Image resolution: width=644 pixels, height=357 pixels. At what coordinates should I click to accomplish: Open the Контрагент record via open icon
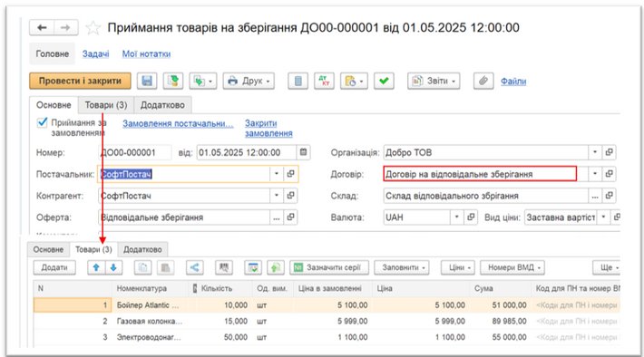click(x=290, y=196)
